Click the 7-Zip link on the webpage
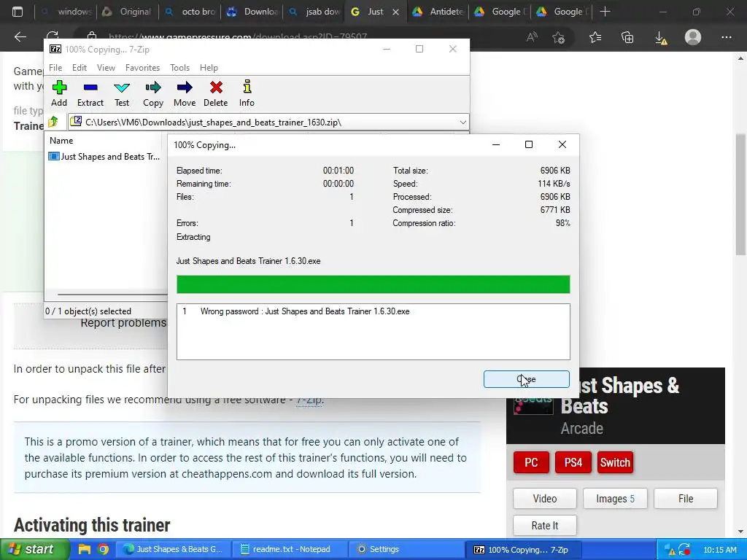The height and width of the screenshot is (560, 747). (x=309, y=400)
